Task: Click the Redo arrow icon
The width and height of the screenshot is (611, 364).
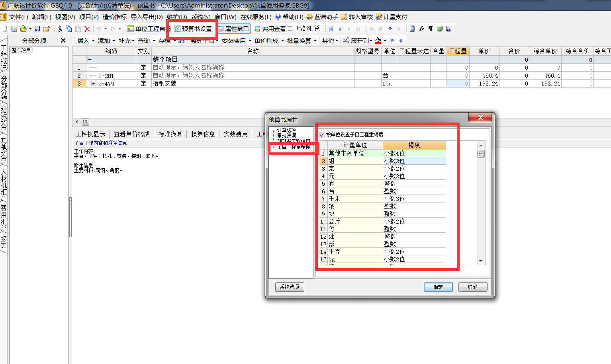Action: [x=113, y=29]
